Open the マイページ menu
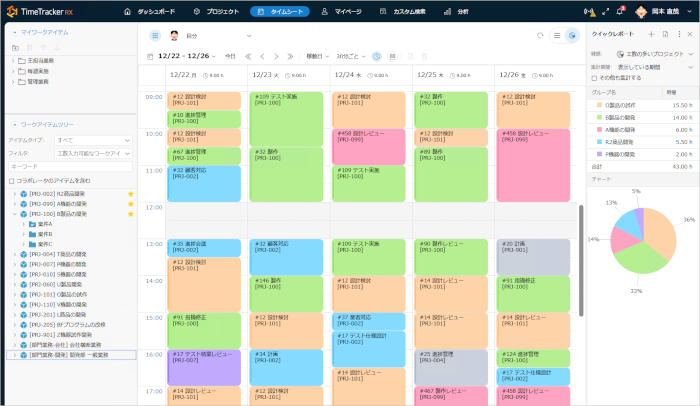 (x=342, y=12)
